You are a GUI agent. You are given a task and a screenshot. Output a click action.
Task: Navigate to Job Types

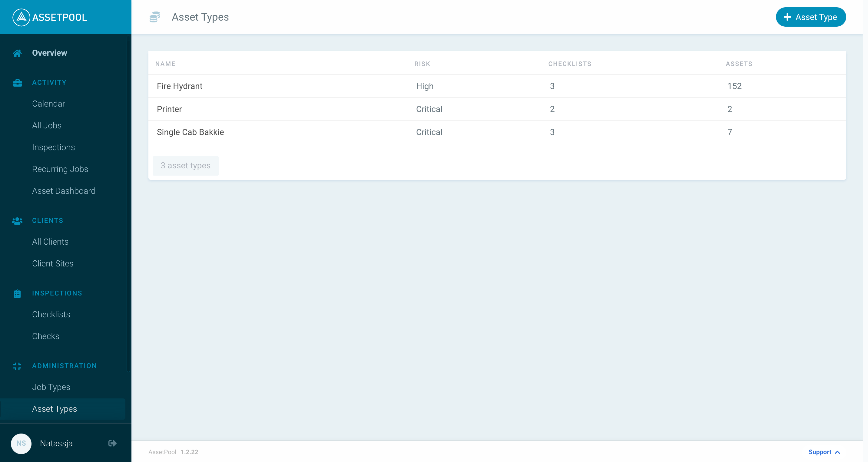pos(51,387)
